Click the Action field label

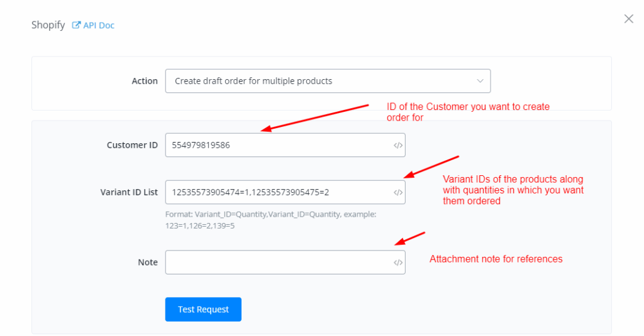(x=145, y=81)
